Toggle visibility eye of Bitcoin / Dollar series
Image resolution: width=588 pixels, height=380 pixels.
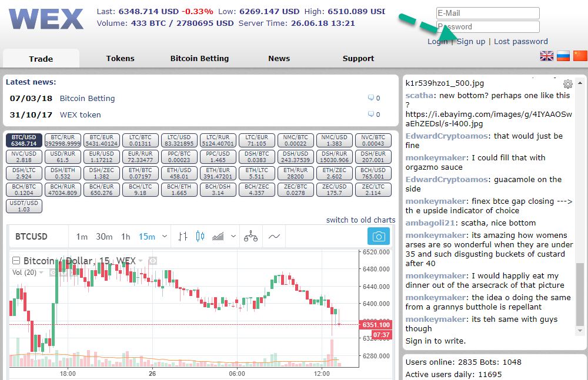(x=153, y=260)
